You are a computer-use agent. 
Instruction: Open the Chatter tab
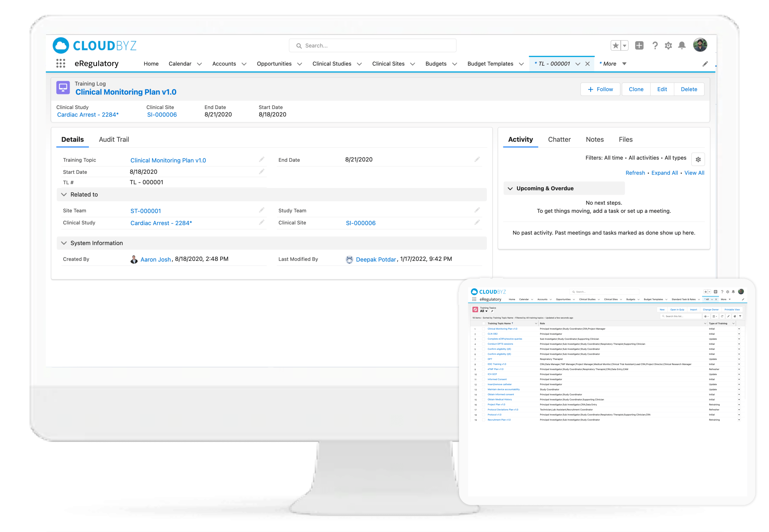coord(559,139)
